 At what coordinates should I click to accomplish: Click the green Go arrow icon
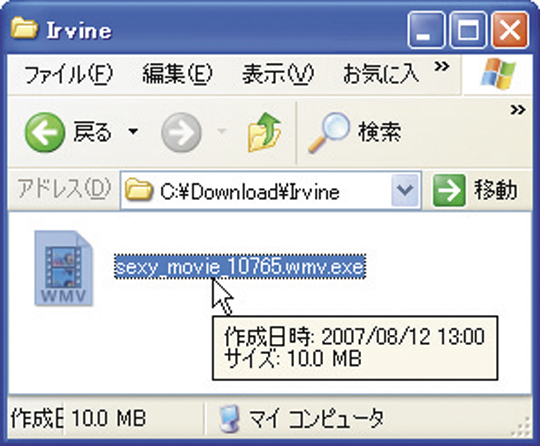coord(449,190)
